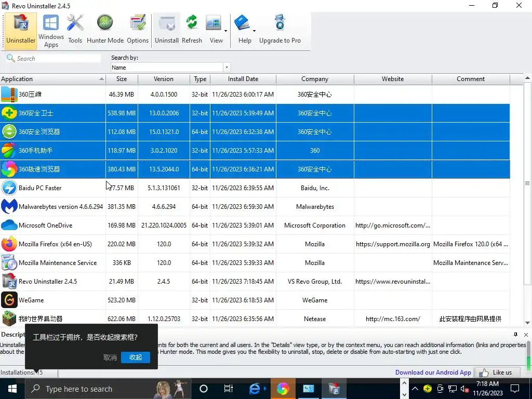Screen dimensions: 532x399
Task: Click the Microsoft OneDrive go.microsoft.com website cell
Action: tap(393, 225)
